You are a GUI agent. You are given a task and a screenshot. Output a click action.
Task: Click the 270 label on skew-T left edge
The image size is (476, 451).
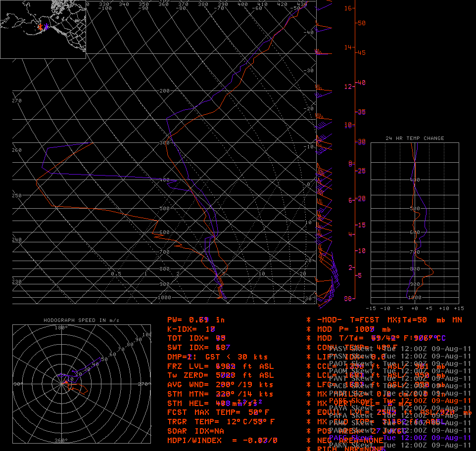pos(17,101)
